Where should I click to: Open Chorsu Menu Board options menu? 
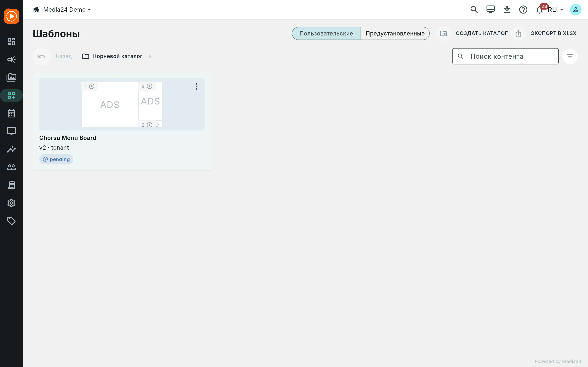(197, 86)
